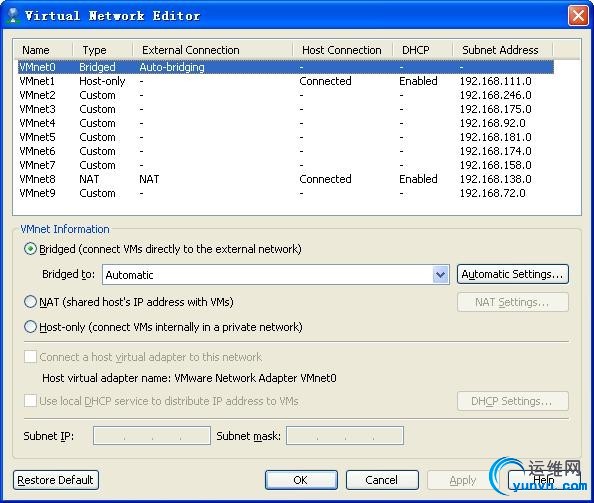This screenshot has height=503, width=594.
Task: Click the Host Connection column header
Action: click(342, 50)
